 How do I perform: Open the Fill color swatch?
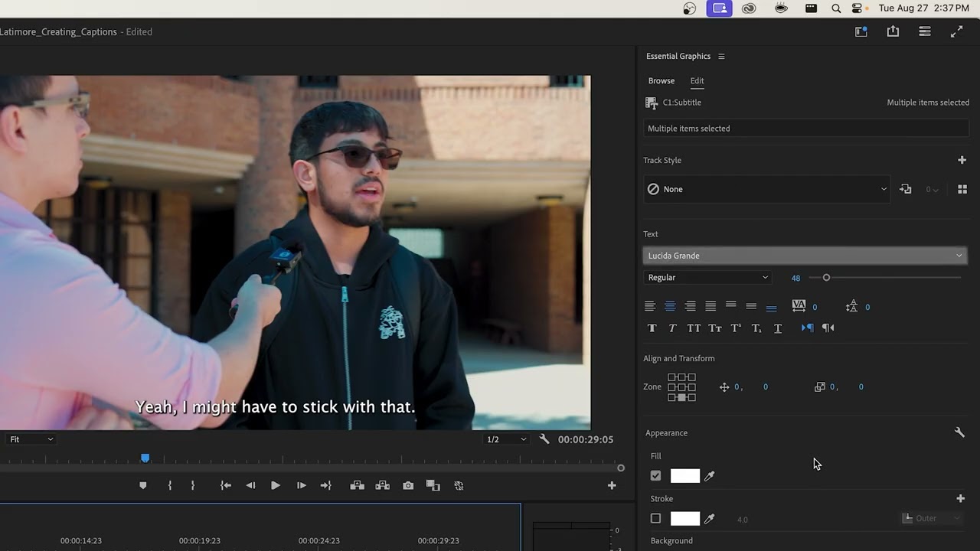pos(685,476)
